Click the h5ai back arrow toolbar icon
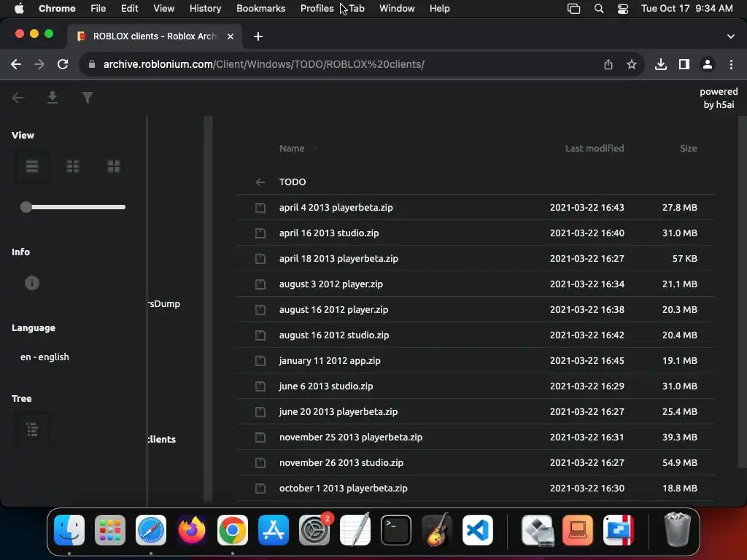Screen dimensions: 747x560 tap(18, 98)
